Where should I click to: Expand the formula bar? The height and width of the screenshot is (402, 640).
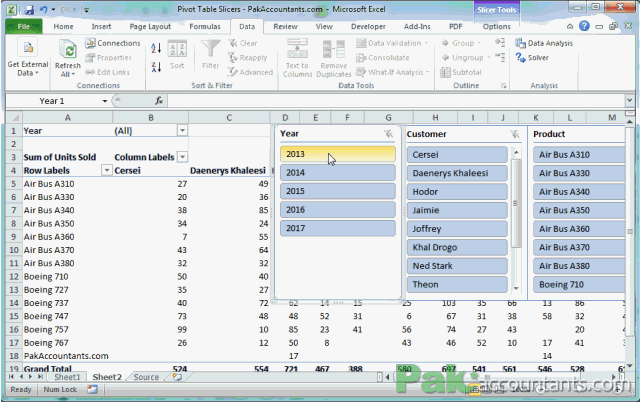[629, 100]
